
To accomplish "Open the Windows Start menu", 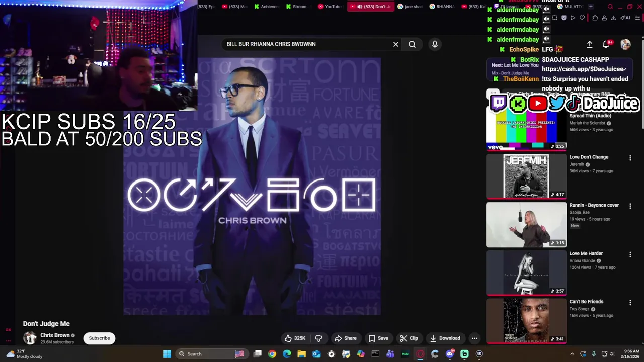I will [167, 354].
